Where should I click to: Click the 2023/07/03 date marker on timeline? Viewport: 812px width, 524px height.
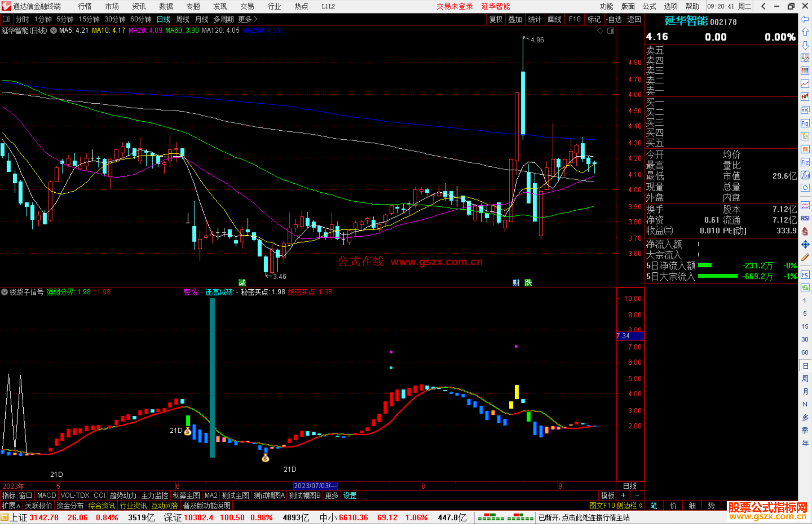pyautogui.click(x=315, y=486)
